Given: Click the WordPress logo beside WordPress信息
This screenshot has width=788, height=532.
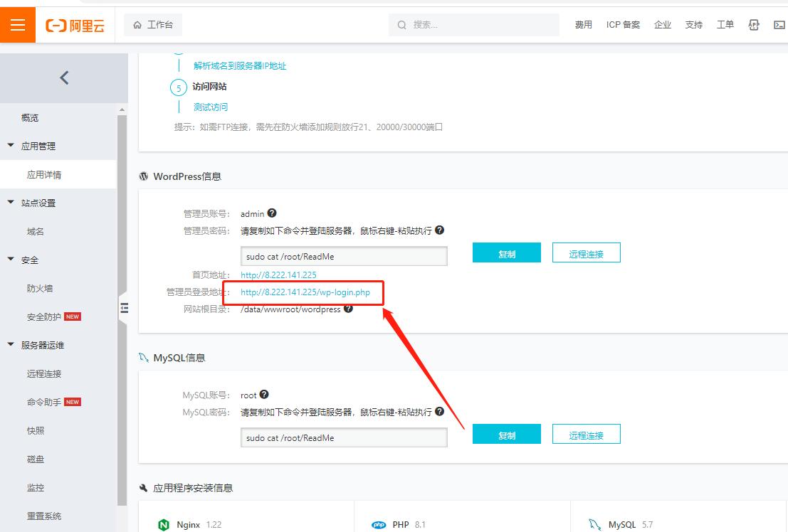Looking at the screenshot, I should tap(145, 176).
